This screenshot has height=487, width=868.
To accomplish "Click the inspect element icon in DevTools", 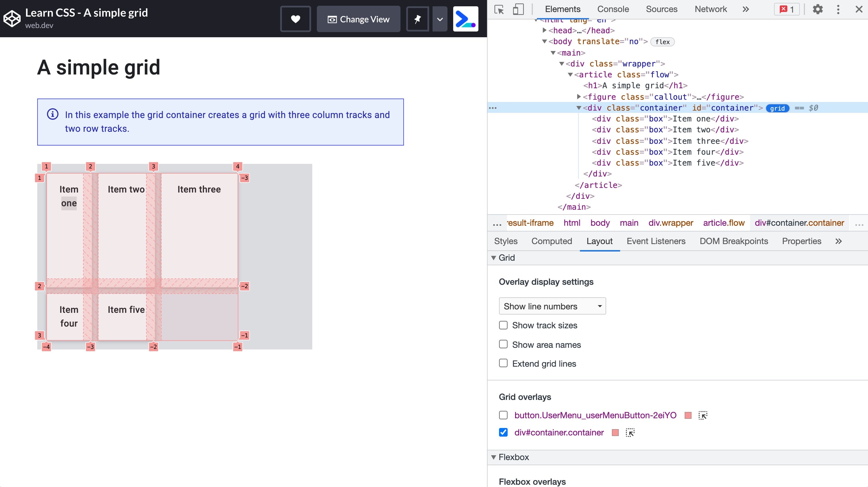I will (499, 9).
